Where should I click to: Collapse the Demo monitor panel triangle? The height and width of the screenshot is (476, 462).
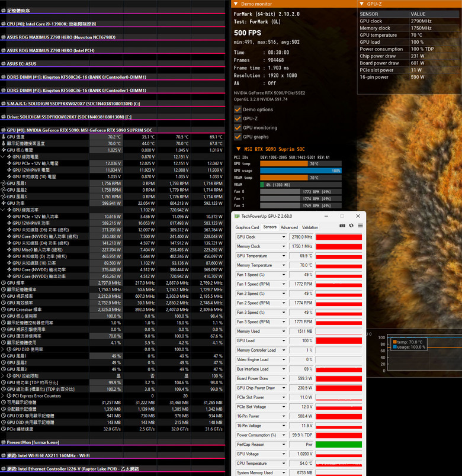236,4
